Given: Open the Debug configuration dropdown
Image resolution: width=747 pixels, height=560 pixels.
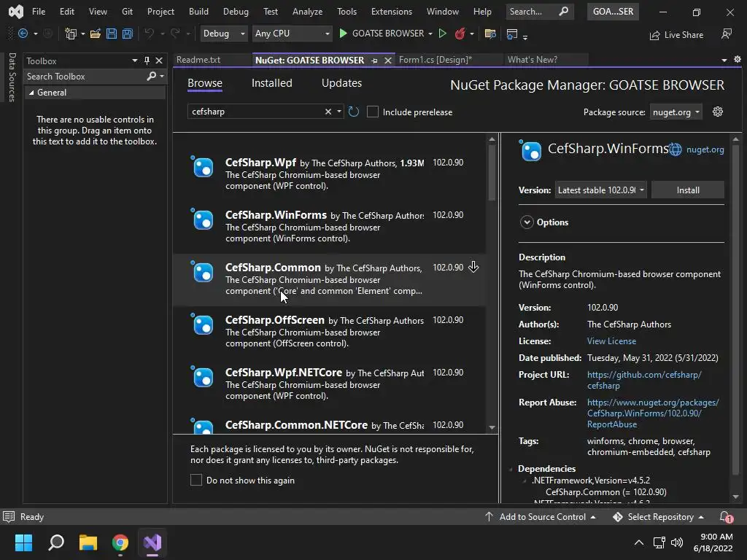Looking at the screenshot, I should [x=223, y=34].
